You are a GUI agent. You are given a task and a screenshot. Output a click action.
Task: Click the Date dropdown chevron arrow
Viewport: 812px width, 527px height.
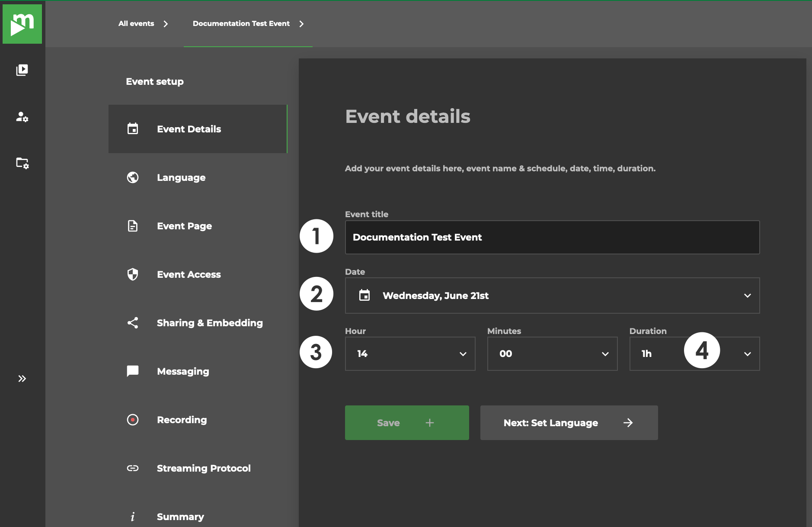pos(748,296)
